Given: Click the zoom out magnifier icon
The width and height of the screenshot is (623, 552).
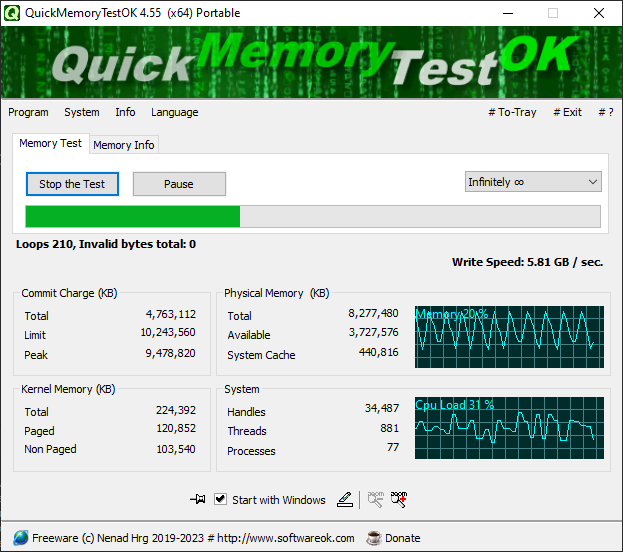Looking at the screenshot, I should (375, 499).
